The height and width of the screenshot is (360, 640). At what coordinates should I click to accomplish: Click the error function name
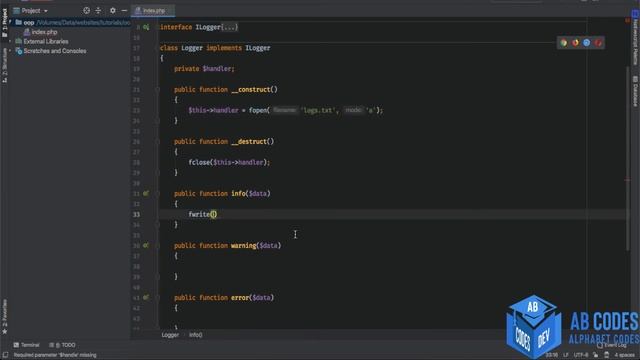tap(240, 298)
